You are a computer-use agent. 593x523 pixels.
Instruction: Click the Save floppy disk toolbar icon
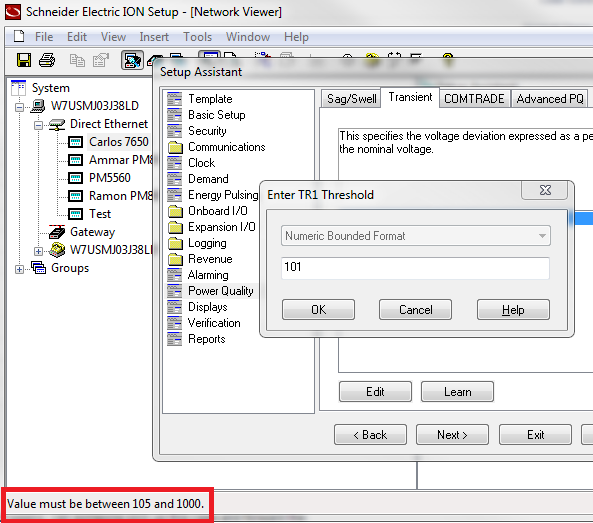point(23,60)
